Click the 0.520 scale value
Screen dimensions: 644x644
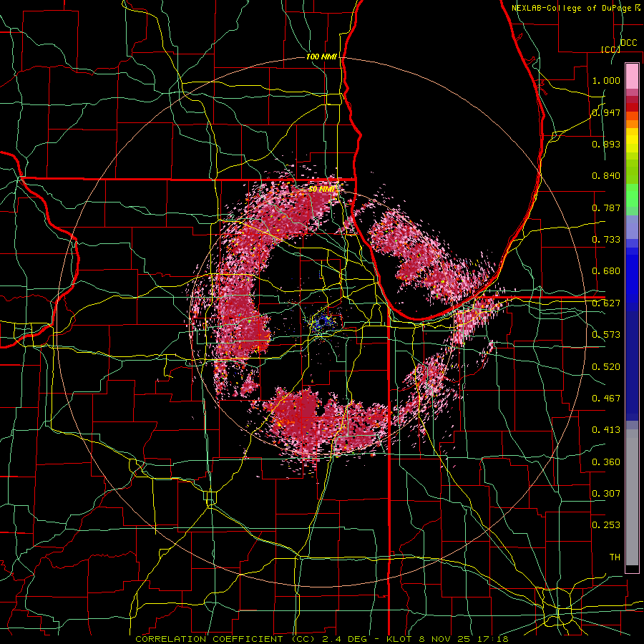pyautogui.click(x=606, y=366)
